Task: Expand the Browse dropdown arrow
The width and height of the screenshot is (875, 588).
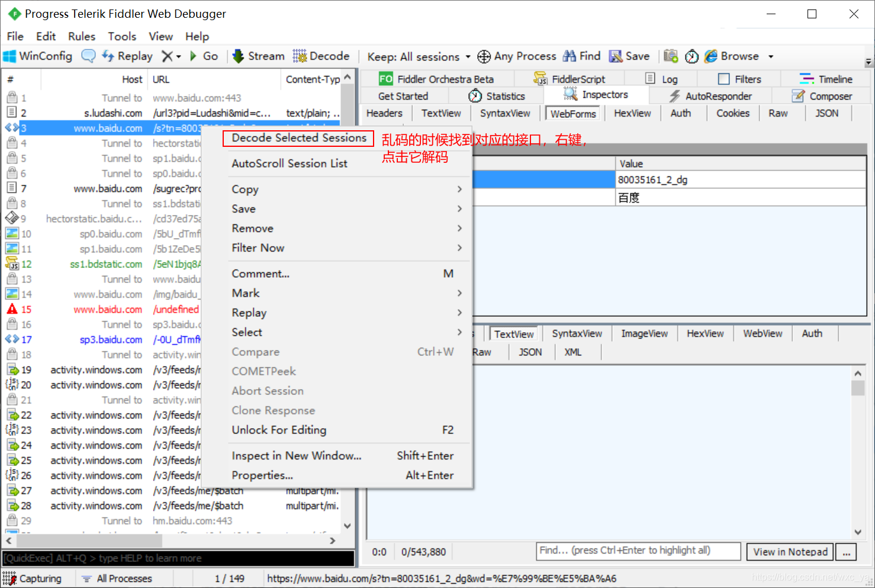Action: click(x=771, y=57)
